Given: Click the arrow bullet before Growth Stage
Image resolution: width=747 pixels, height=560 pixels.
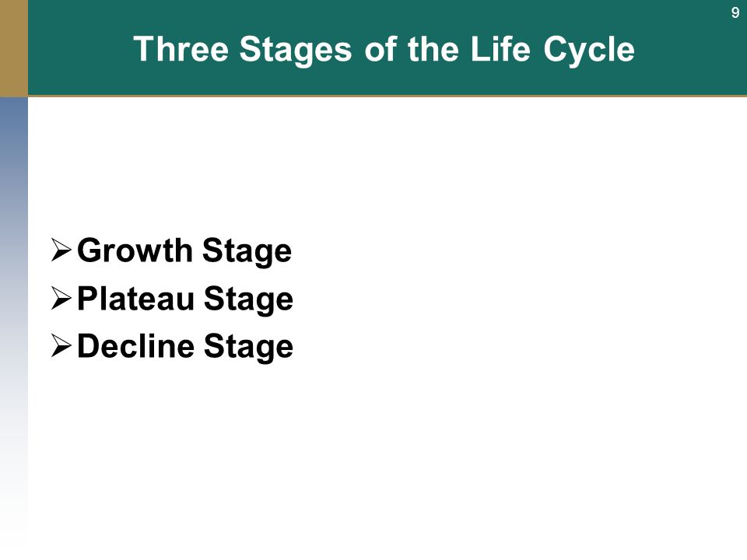Looking at the screenshot, I should click(x=61, y=250).
